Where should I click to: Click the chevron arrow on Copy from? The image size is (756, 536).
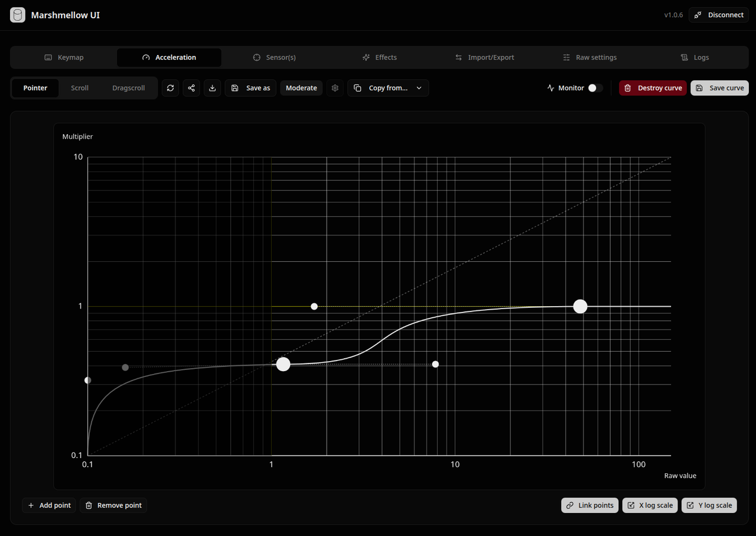click(419, 88)
